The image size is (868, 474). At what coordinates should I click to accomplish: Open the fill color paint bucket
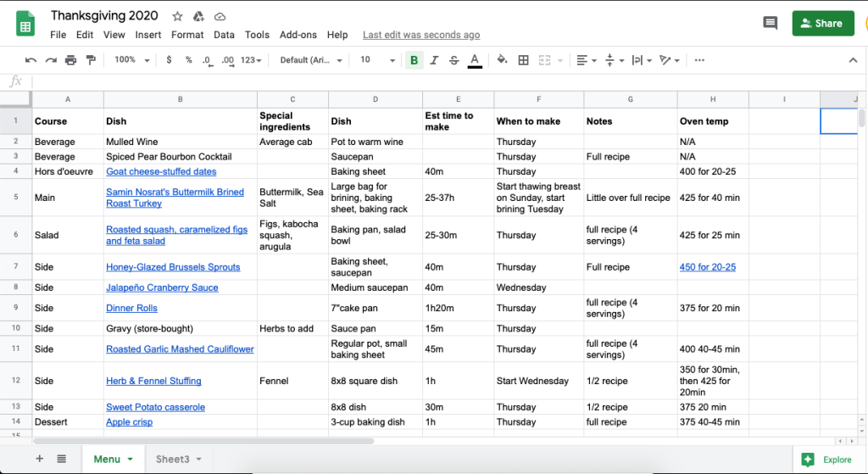coord(502,60)
